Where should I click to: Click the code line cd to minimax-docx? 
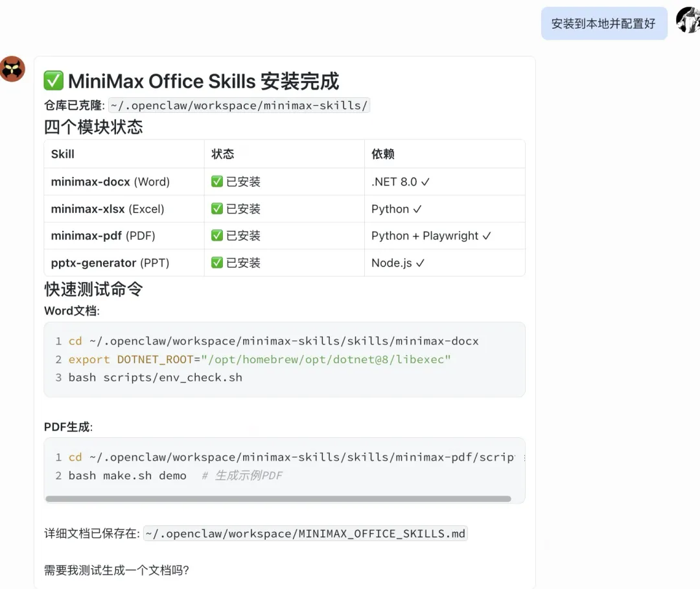tap(274, 341)
